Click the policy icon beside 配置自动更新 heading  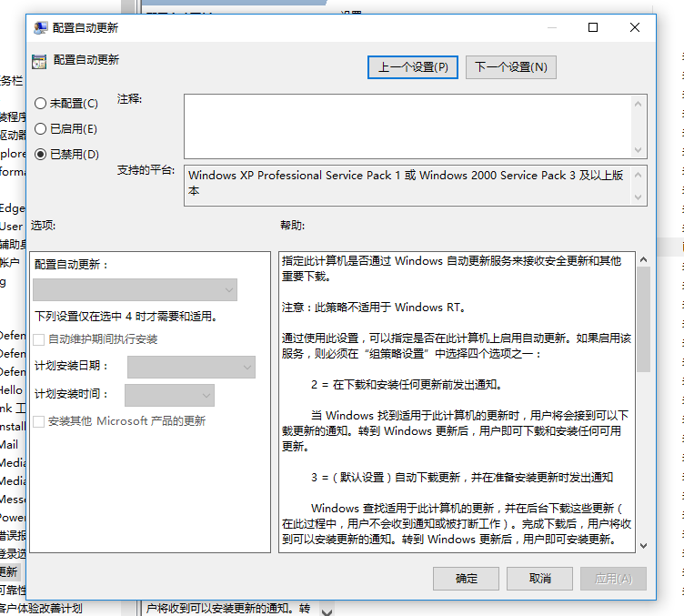coord(39,62)
